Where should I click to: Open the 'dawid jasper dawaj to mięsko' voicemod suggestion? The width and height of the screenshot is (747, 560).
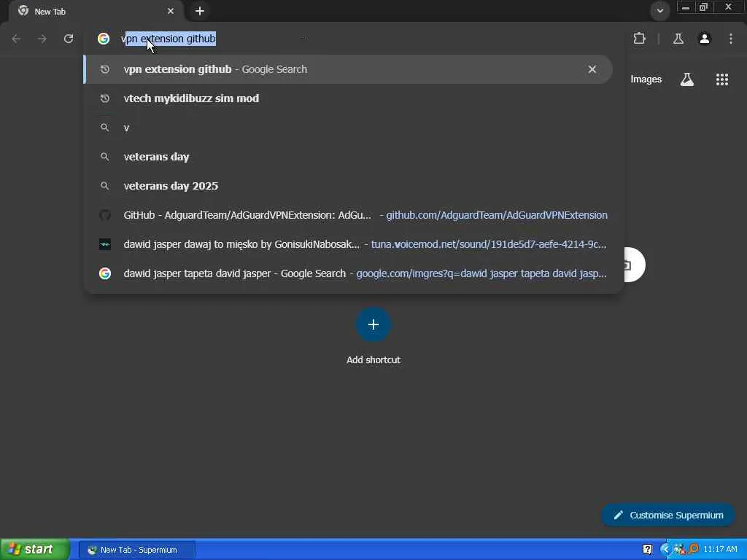coord(348,244)
